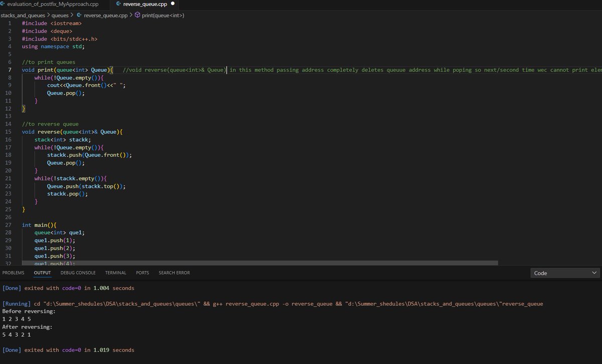Screen dimensions: 602x364
Task: Select the OUTPUT panel tab
Action: (42, 273)
